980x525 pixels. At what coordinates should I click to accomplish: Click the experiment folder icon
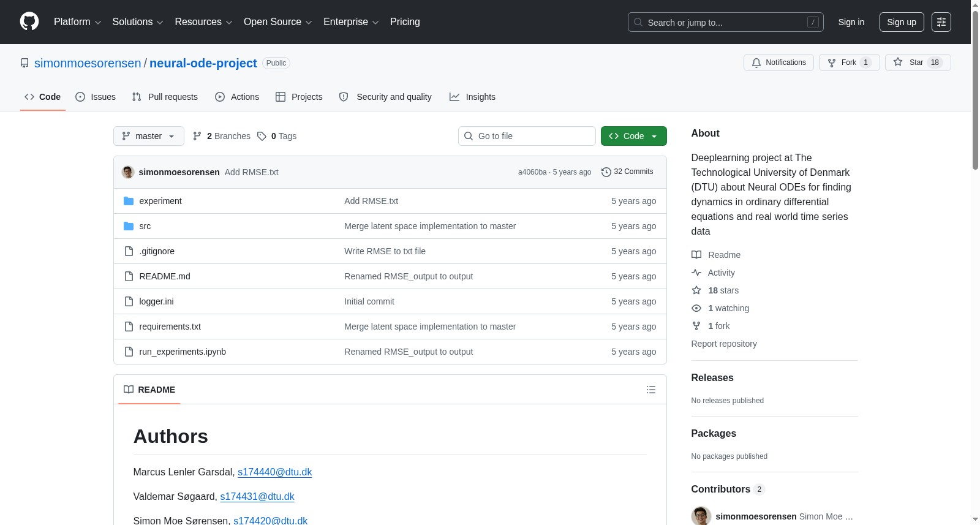coord(129,201)
